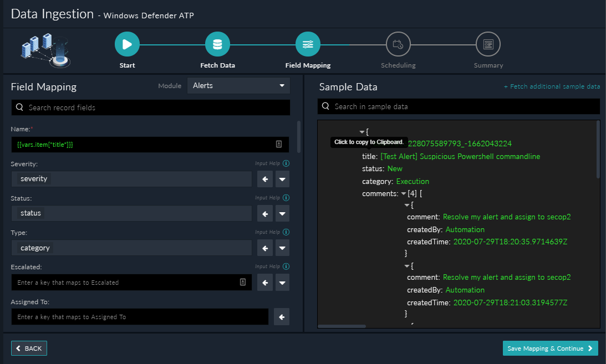Screen dimensions: 606x364
Task: Click template icon inside Name field
Action: pyautogui.click(x=279, y=144)
